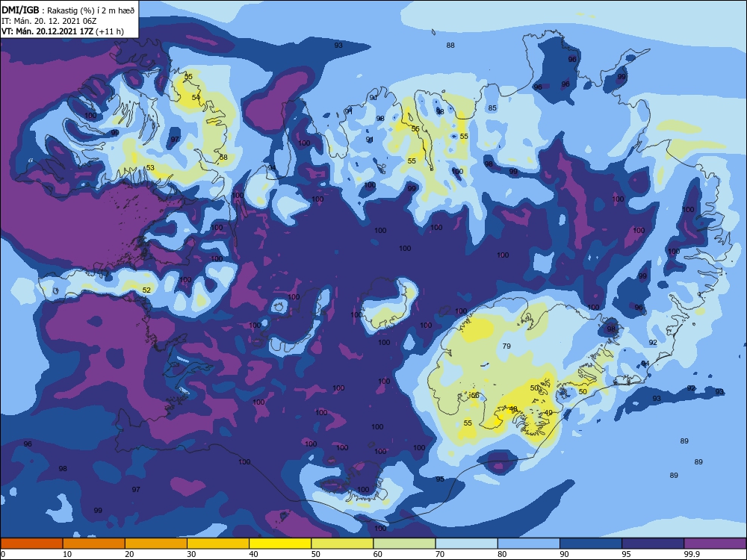
Task: Click the 54 humidity value on the map
Action: click(x=196, y=97)
